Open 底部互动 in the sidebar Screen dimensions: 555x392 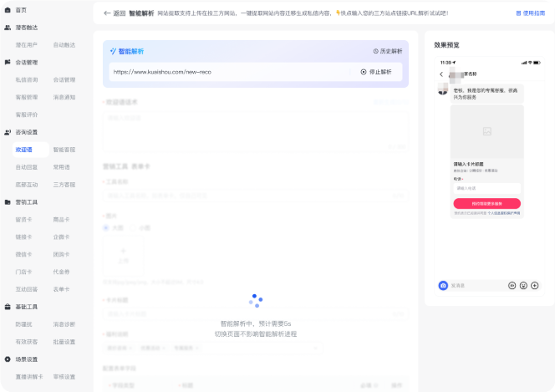27,185
